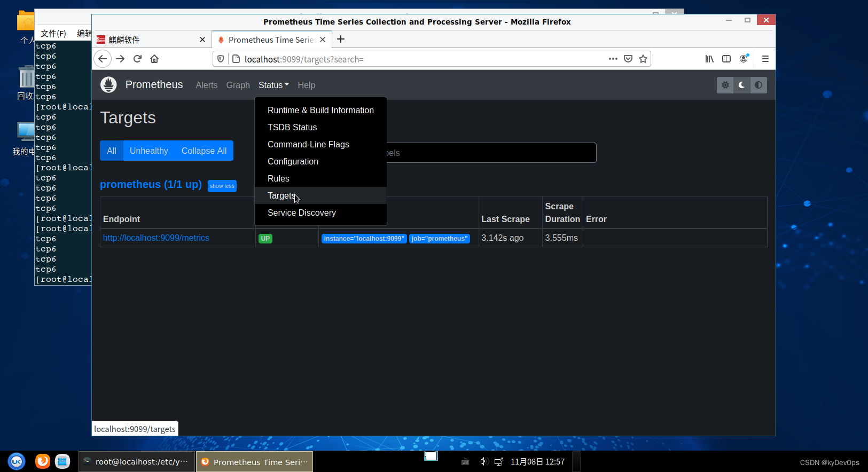The height and width of the screenshot is (472, 868).
Task: Close the Prometheus Time Series tab
Action: coord(323,40)
